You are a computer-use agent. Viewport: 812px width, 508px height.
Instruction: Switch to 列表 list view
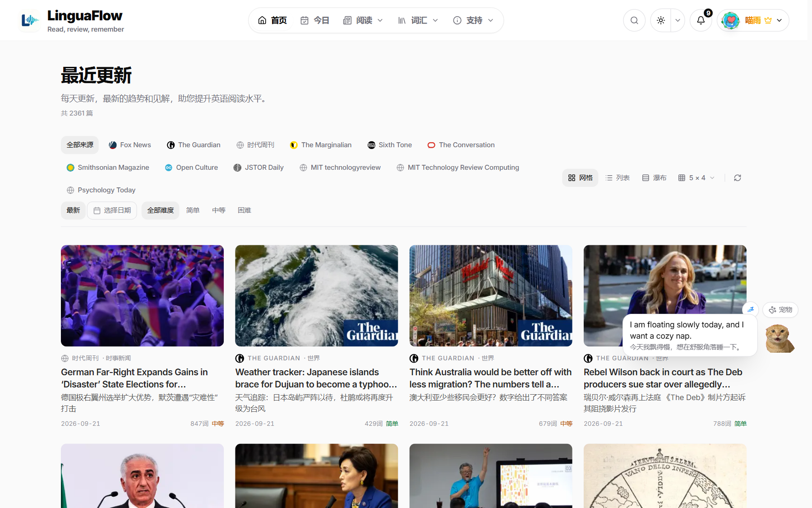617,178
